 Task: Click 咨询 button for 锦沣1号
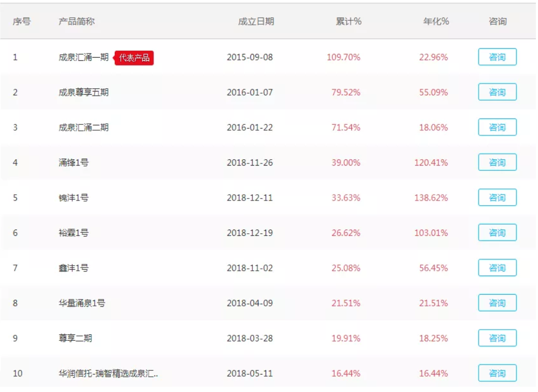pyautogui.click(x=497, y=197)
